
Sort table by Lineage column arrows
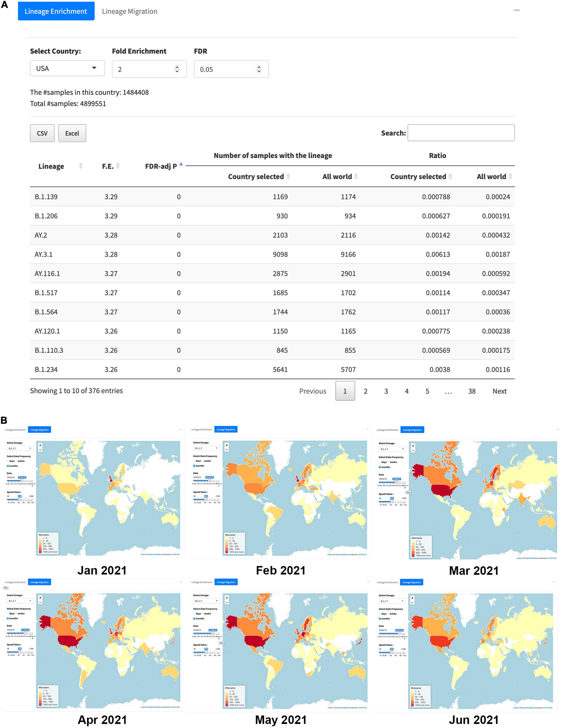coord(81,166)
